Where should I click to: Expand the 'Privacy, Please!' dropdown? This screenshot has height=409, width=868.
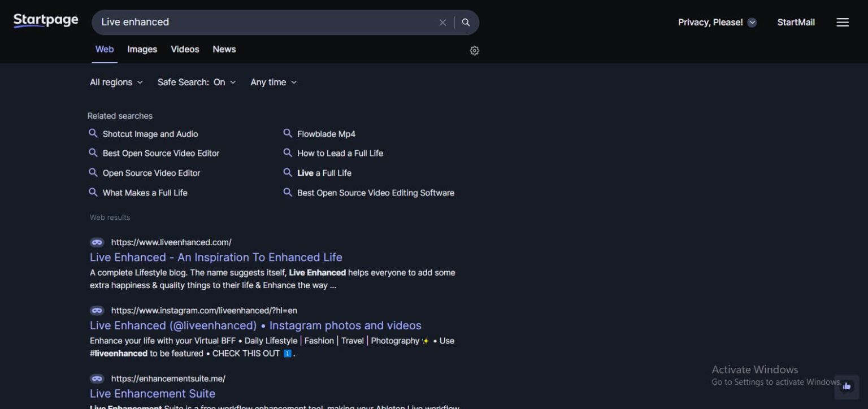717,22
